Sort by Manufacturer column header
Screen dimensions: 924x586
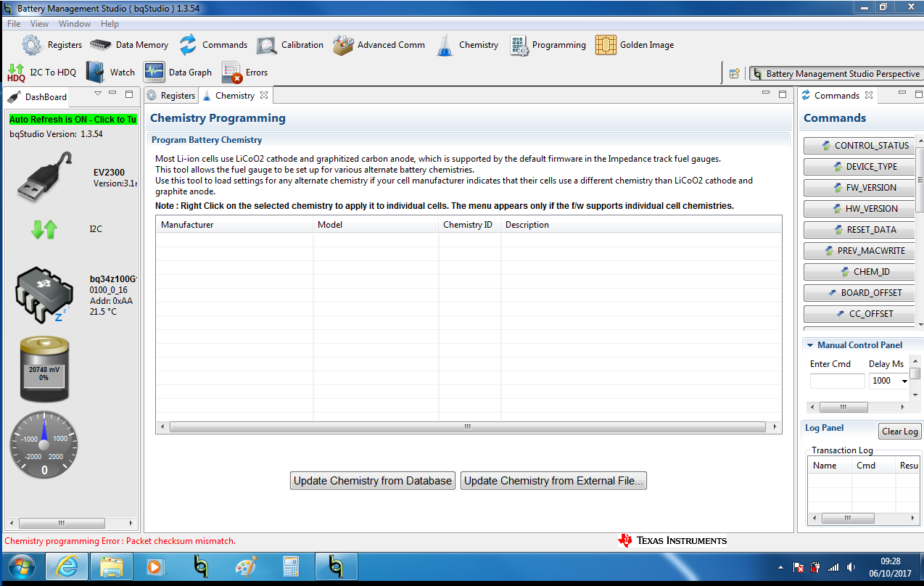pos(234,224)
